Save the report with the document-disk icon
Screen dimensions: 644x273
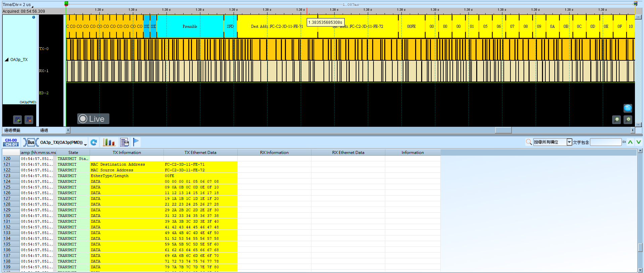coord(124,142)
